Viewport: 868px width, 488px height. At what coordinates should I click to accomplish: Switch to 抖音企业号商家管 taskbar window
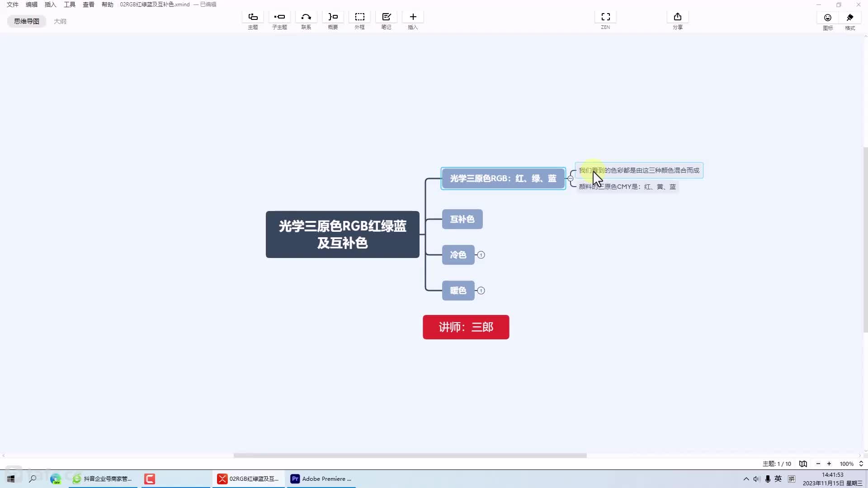tap(103, 479)
